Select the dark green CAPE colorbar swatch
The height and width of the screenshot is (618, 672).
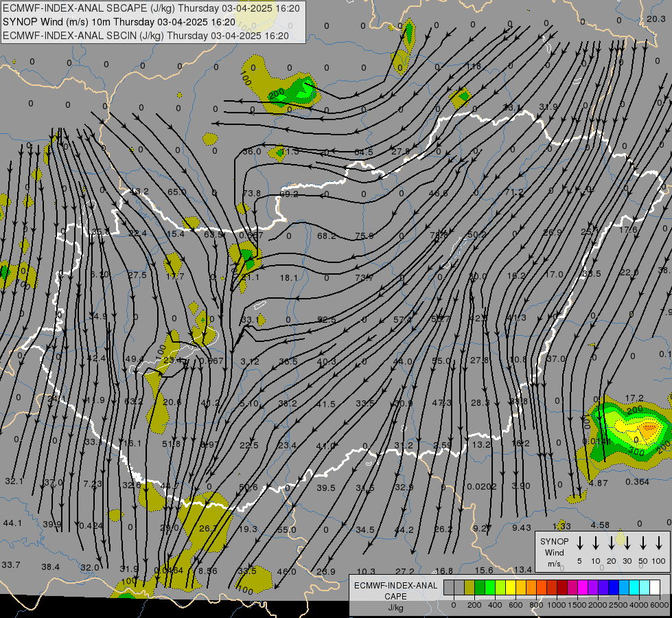(480, 588)
